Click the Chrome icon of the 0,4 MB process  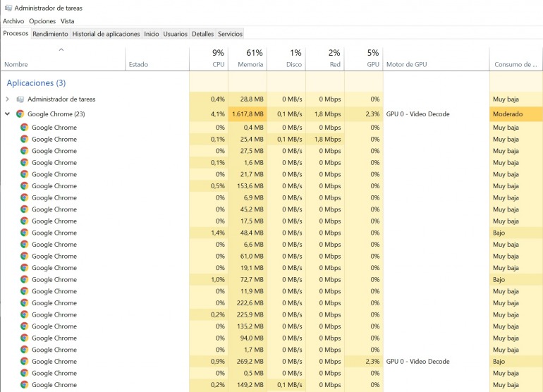(x=24, y=128)
